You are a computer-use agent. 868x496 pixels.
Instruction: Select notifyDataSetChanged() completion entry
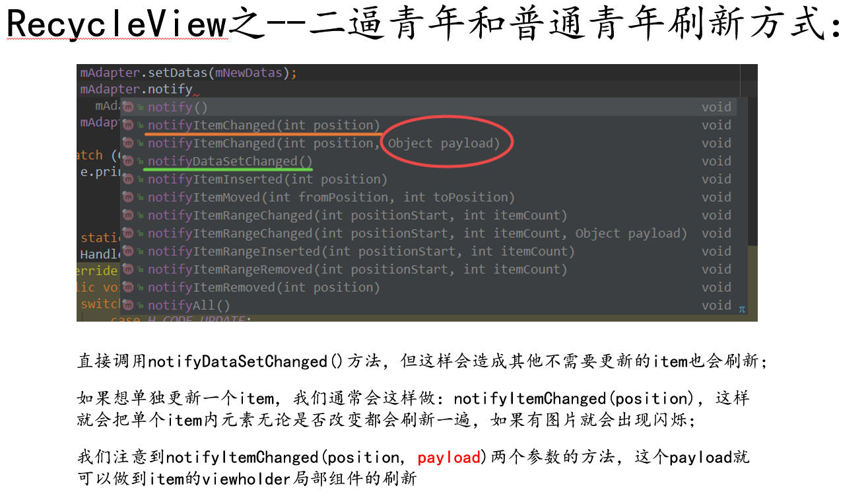(428, 161)
